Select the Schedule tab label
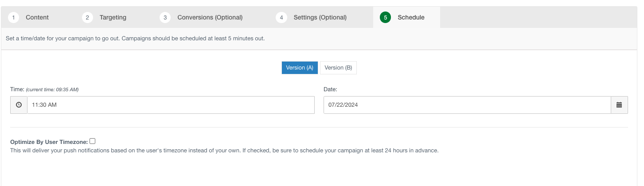This screenshot has height=186, width=644. click(x=411, y=17)
